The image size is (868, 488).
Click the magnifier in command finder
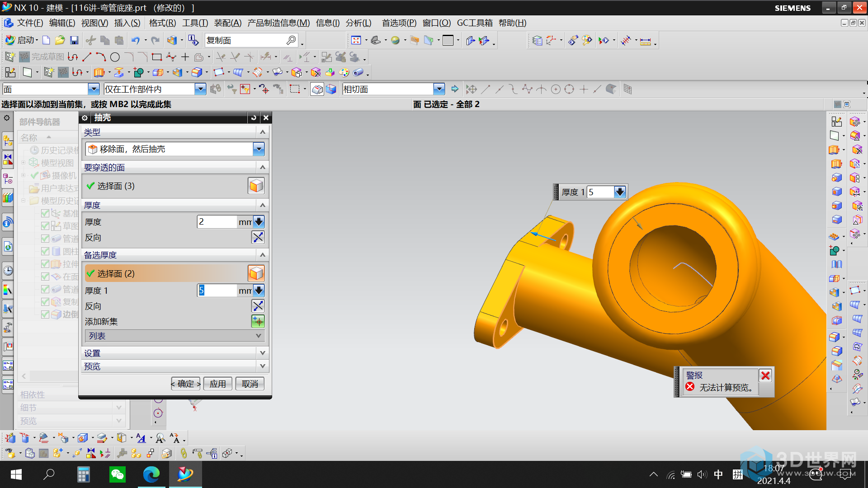click(291, 40)
